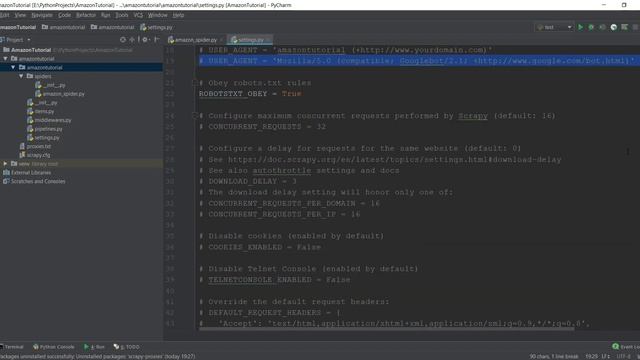Run the current configuration with green play
This screenshot has width=640, height=360.
tap(580, 27)
